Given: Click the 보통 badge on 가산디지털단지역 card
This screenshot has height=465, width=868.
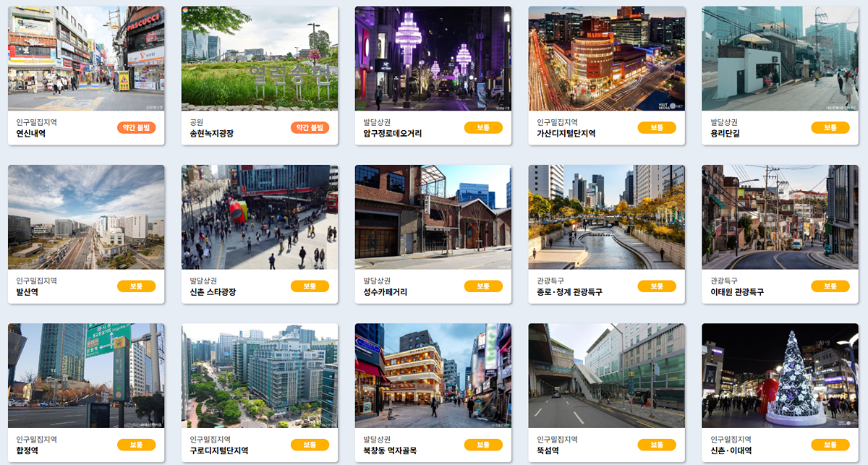Looking at the screenshot, I should (x=657, y=128).
